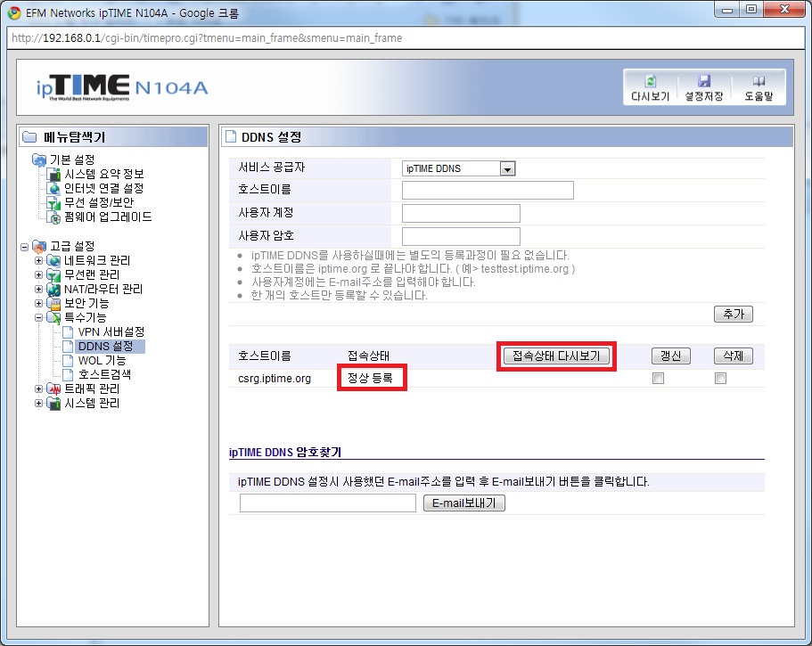Click the E-mail보내기 button
Screen dimensions: 812x646
pos(464,503)
